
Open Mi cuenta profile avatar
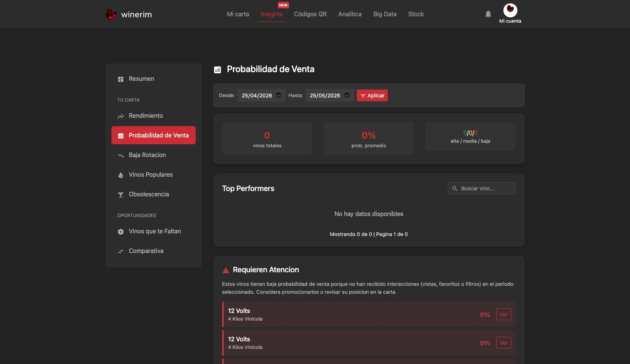[x=510, y=10]
